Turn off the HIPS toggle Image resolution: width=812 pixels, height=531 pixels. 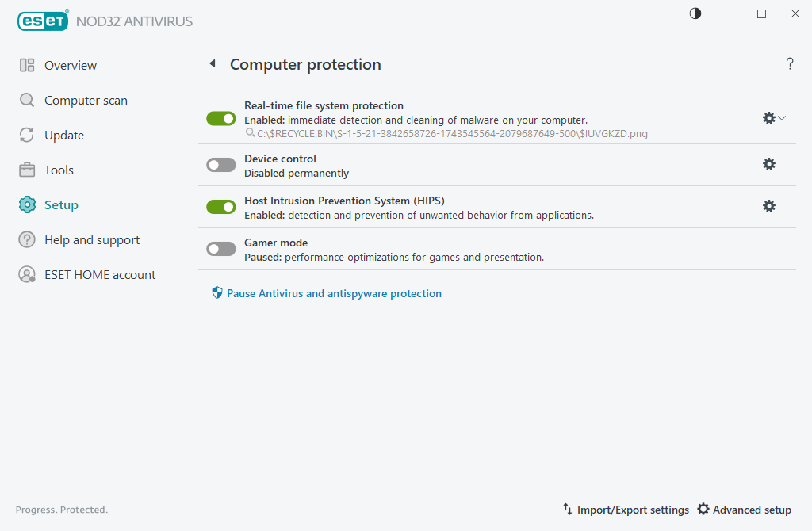pyautogui.click(x=221, y=207)
